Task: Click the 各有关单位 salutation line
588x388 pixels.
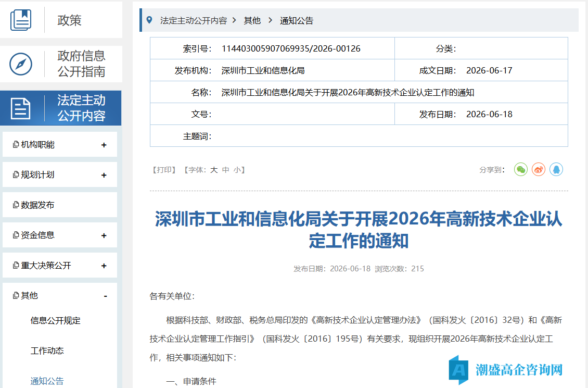Action: [172, 296]
